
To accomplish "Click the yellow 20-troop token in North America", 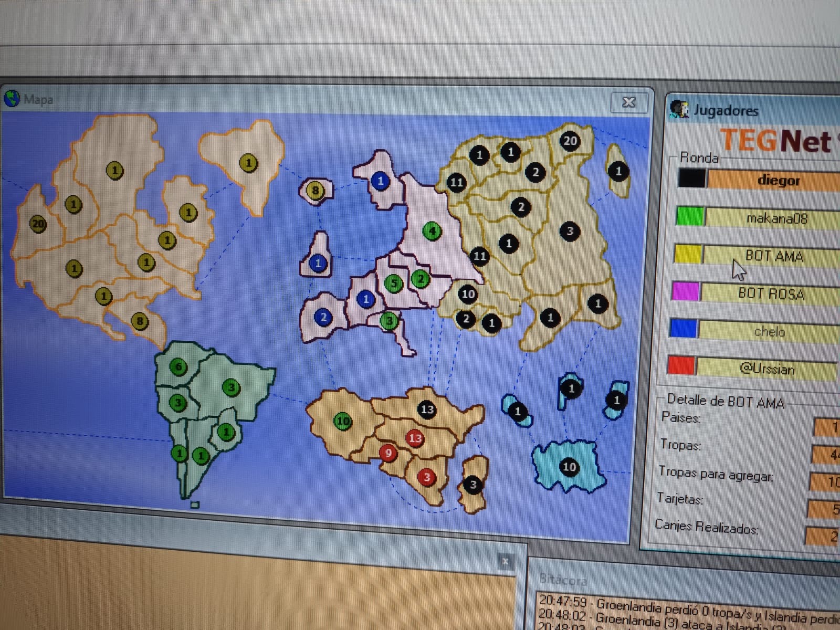I will point(38,224).
